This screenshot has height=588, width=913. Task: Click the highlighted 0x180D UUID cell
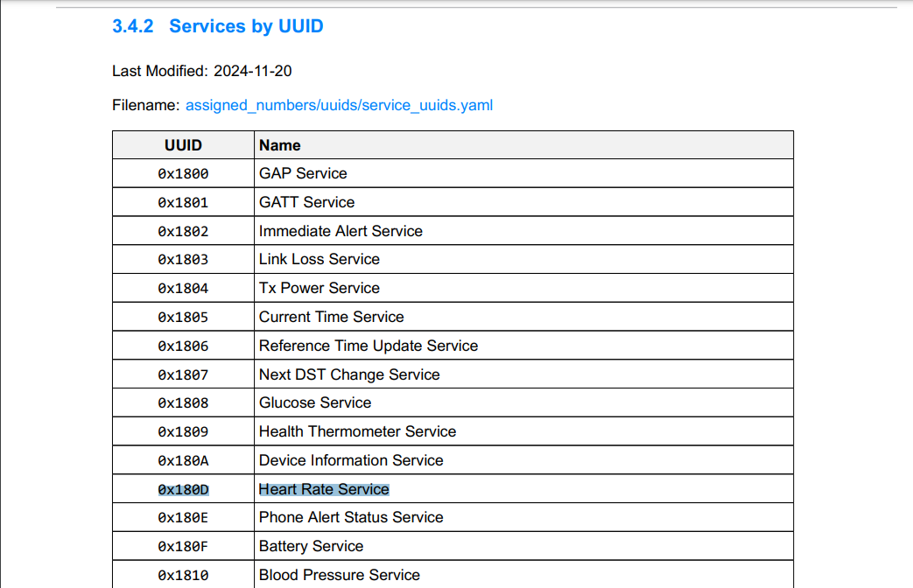pos(183,489)
